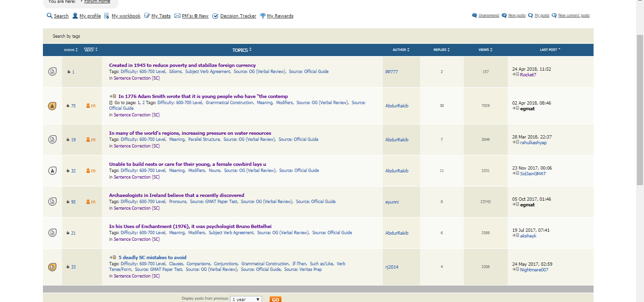Open the Archaeologists topic thread document icon
644x302 pixels.
click(x=52, y=202)
